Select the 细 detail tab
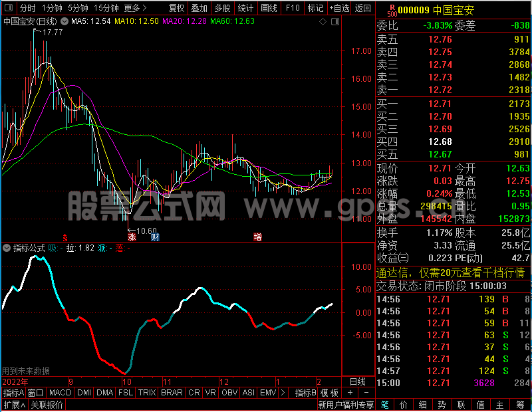The width and height of the screenshot is (532, 412). coord(422,405)
